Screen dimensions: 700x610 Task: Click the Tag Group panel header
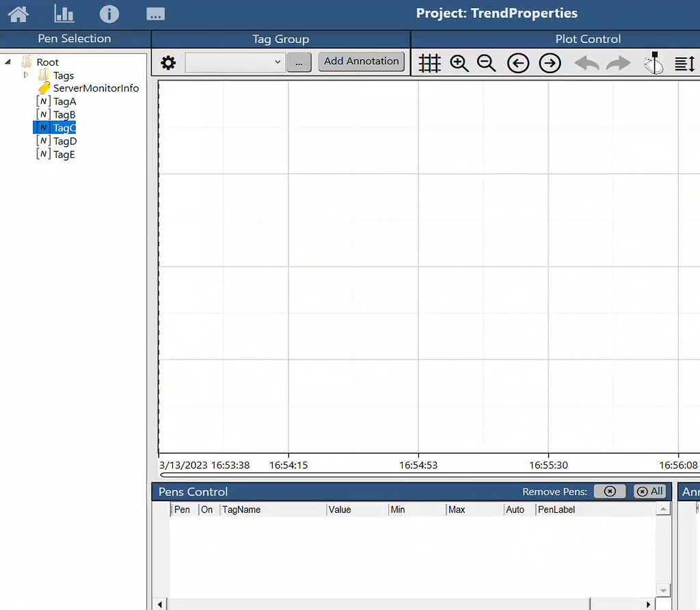pos(281,39)
